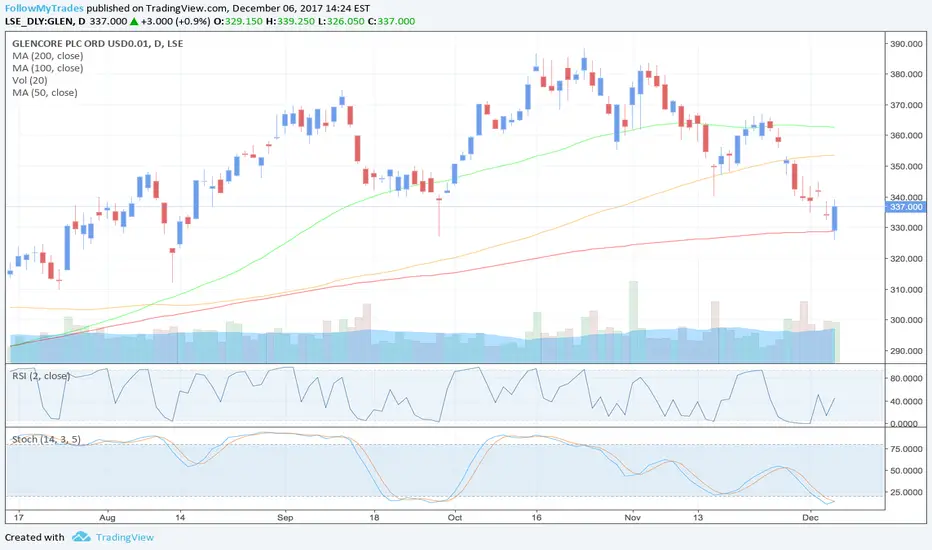Click the green up-arrow change indicator

(134, 21)
